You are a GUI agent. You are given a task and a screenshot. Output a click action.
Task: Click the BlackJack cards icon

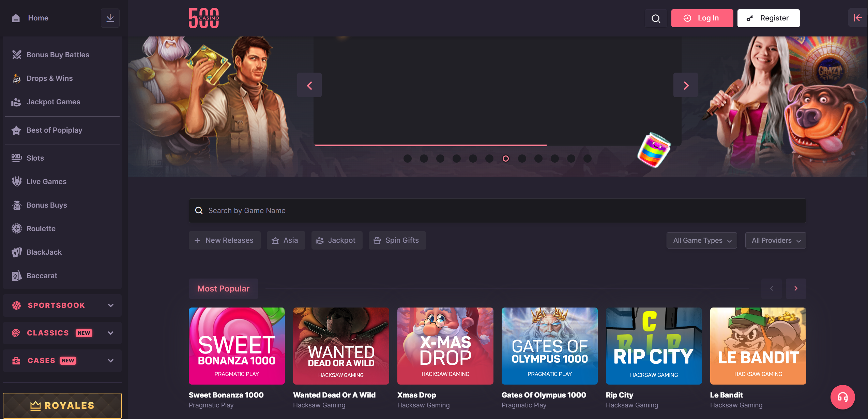click(16, 252)
